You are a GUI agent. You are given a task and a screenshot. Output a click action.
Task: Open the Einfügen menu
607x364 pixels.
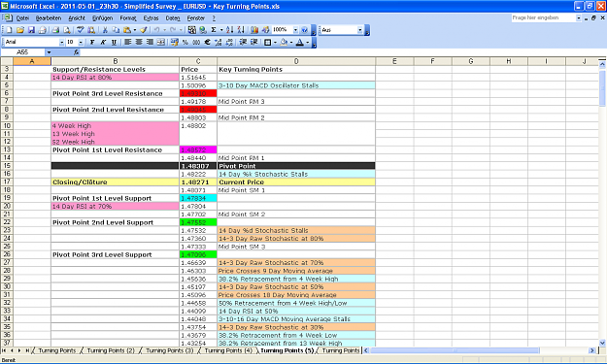(102, 18)
